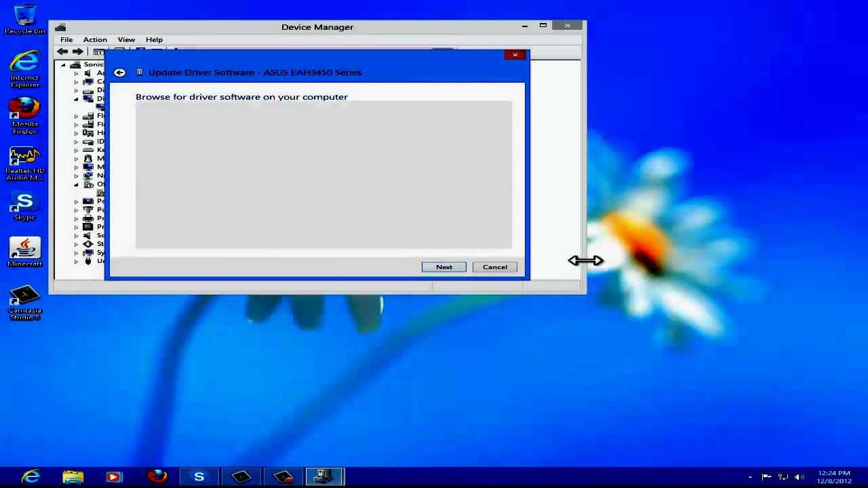
Task: Open Camtasia Studio 8 desktop shortcut
Action: [x=25, y=302]
